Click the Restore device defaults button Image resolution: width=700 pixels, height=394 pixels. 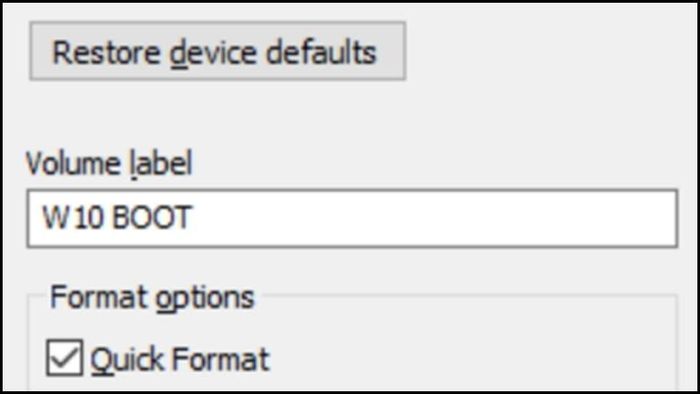pyautogui.click(x=217, y=51)
